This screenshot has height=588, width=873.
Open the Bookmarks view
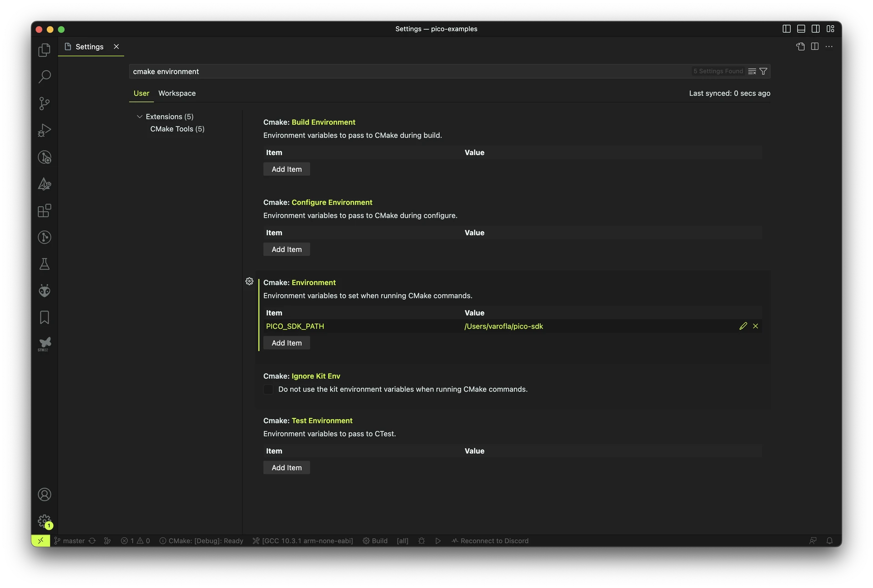44,317
